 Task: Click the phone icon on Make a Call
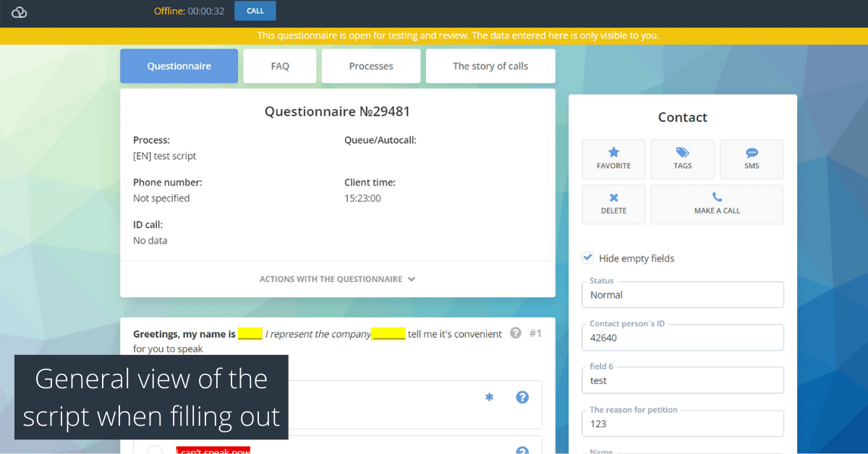pyautogui.click(x=717, y=197)
